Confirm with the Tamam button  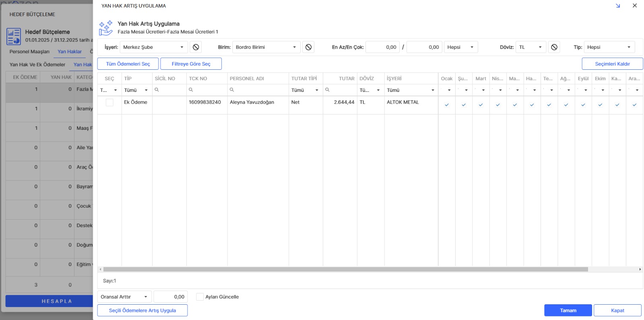pos(568,310)
